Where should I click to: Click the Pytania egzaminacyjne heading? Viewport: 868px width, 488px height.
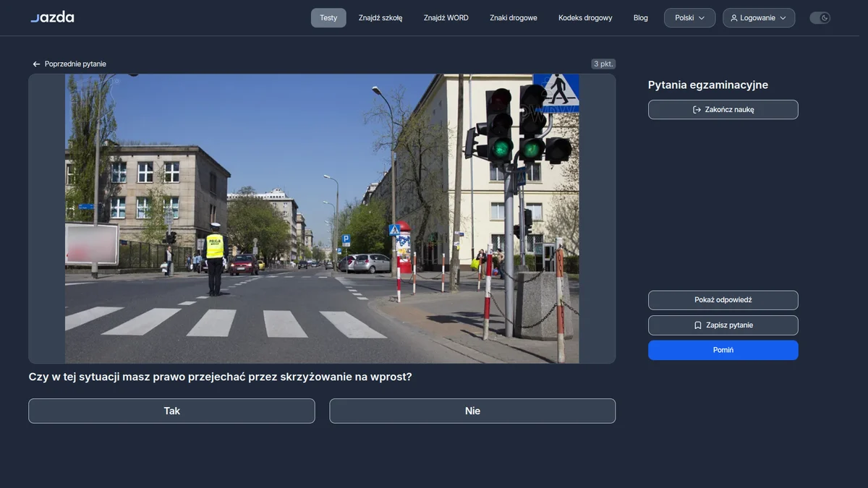[708, 85]
